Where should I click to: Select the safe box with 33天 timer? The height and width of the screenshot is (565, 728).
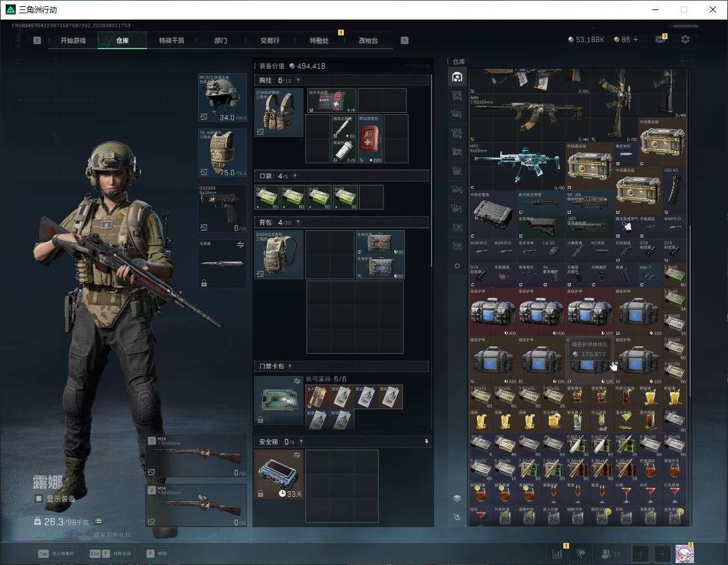tap(279, 474)
